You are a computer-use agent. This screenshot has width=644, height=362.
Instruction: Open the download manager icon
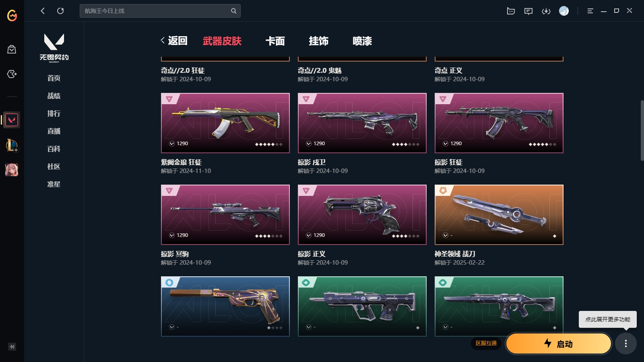click(x=546, y=11)
